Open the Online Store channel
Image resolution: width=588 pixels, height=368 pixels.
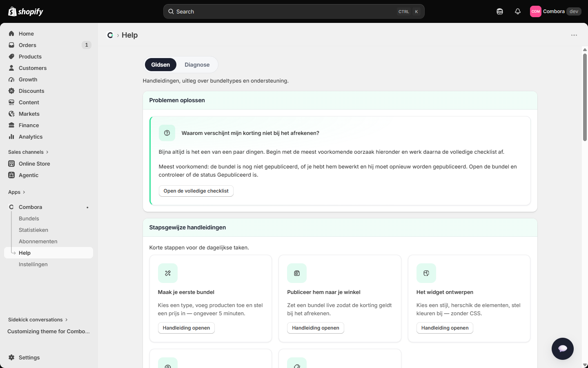click(49, 164)
